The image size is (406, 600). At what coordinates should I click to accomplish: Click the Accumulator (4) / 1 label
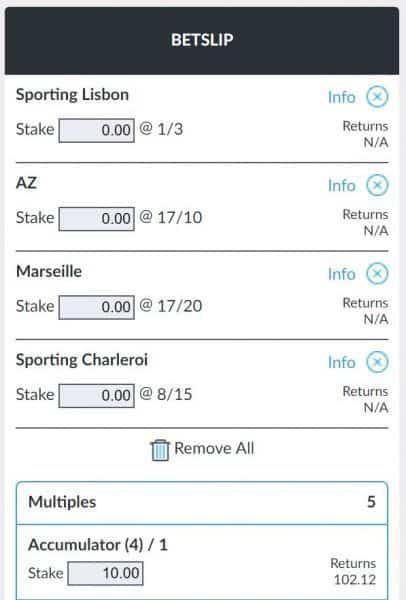(98, 545)
